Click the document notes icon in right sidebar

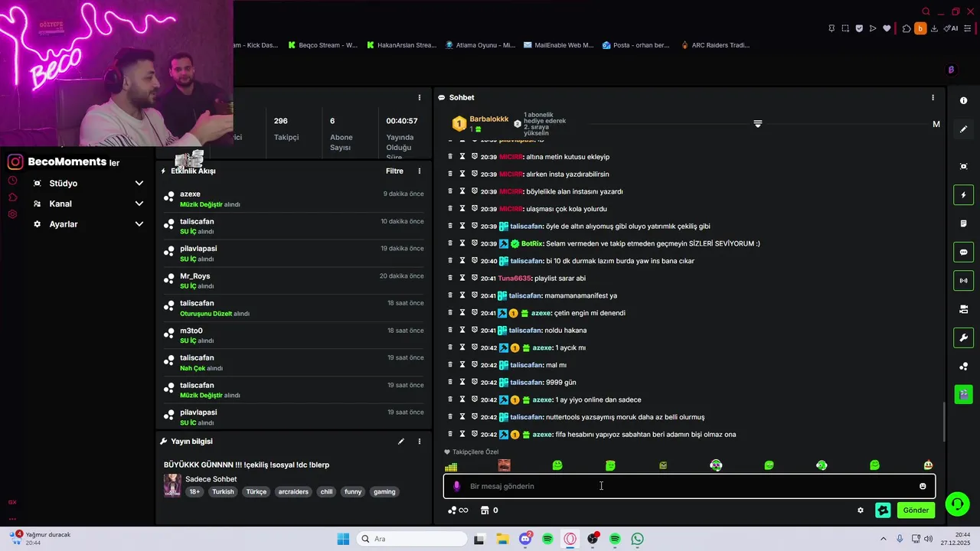tap(963, 223)
